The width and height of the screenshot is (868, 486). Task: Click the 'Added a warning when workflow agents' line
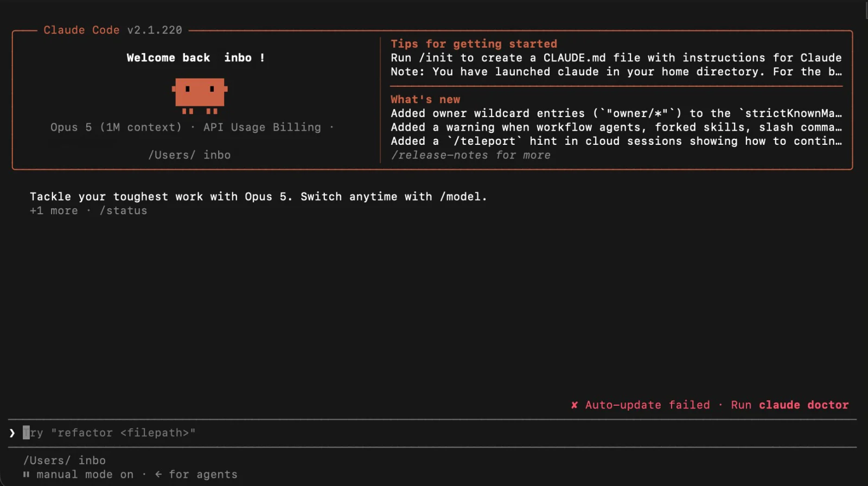click(x=616, y=127)
